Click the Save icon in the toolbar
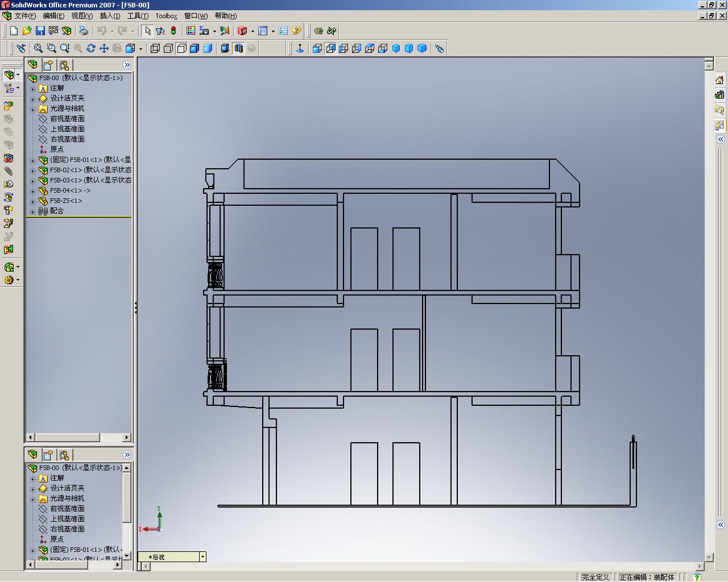The width and height of the screenshot is (728, 582). [x=40, y=31]
